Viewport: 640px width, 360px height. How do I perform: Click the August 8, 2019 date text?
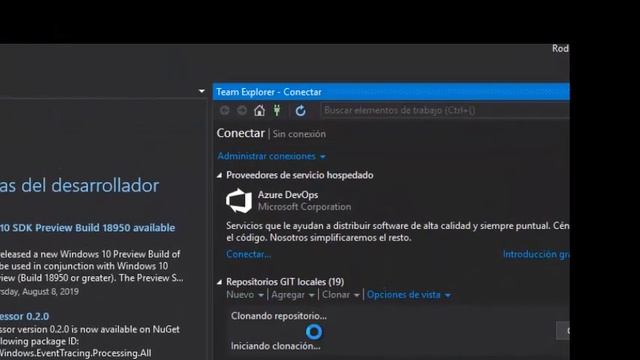(39, 292)
